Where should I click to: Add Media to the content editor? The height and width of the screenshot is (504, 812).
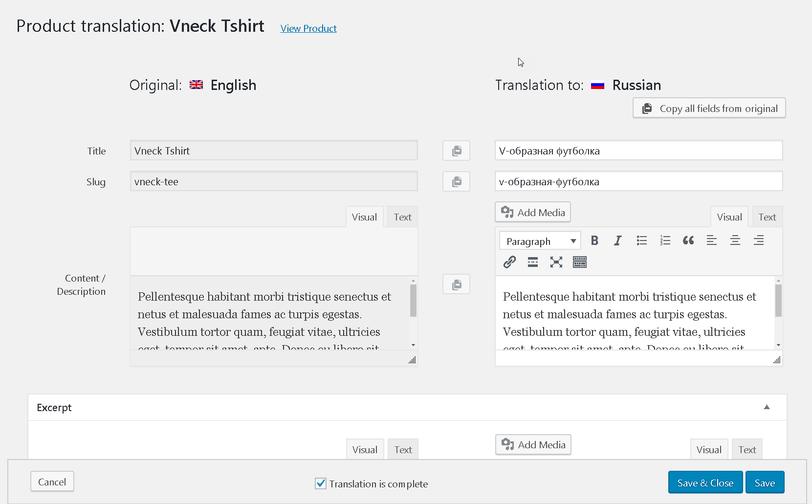click(x=533, y=212)
